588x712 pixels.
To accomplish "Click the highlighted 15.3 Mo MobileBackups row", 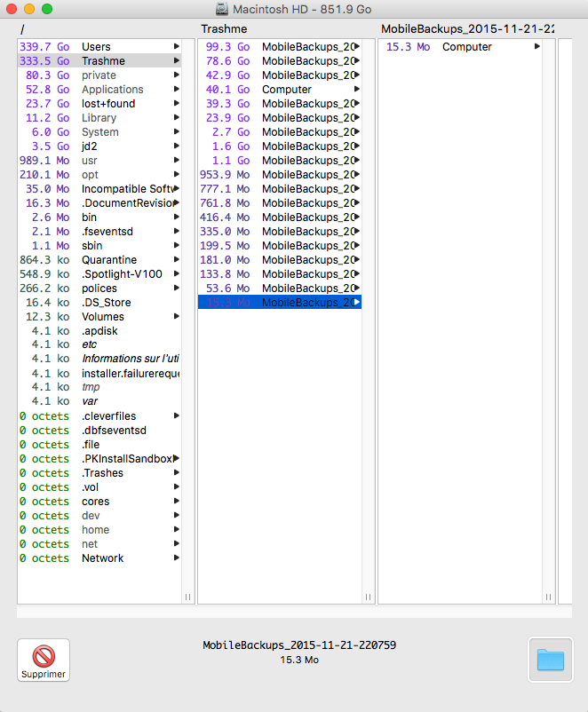I will click(x=280, y=303).
